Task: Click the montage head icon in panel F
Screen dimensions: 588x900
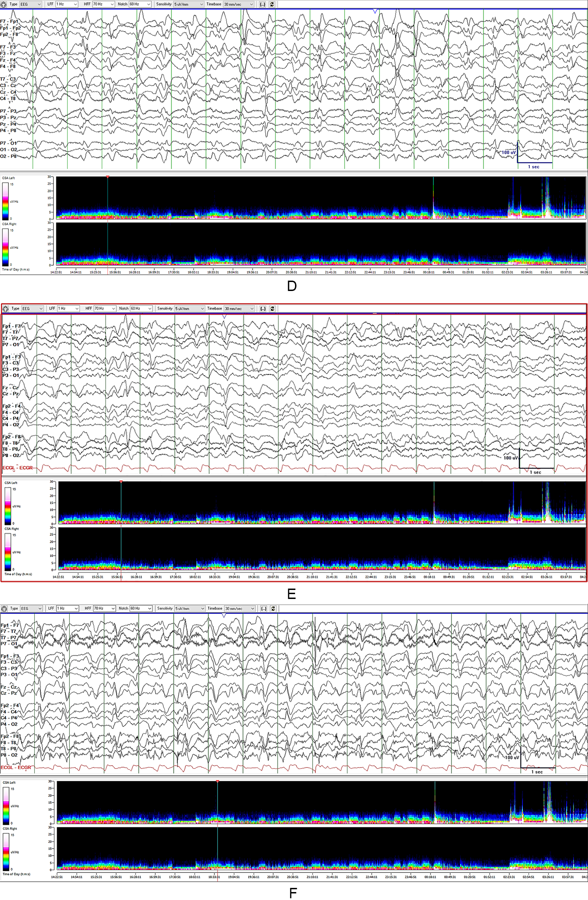Action: pos(4,608)
